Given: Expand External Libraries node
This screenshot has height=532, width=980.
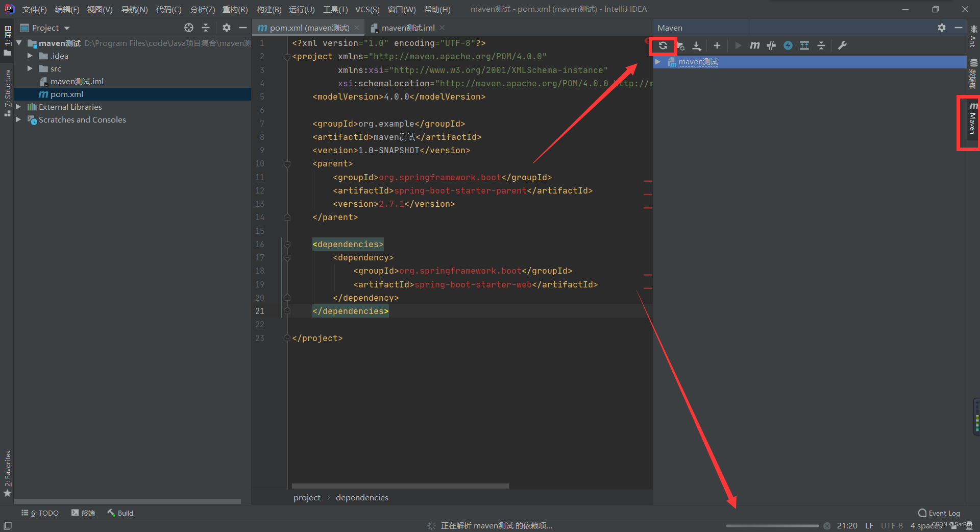Looking at the screenshot, I should point(18,107).
